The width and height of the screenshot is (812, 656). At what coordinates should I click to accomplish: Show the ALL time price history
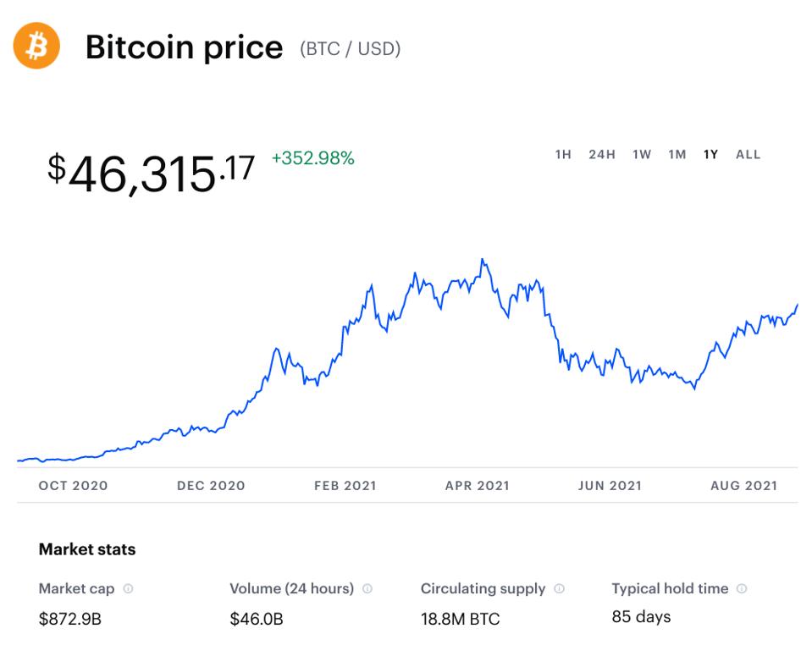(748, 154)
